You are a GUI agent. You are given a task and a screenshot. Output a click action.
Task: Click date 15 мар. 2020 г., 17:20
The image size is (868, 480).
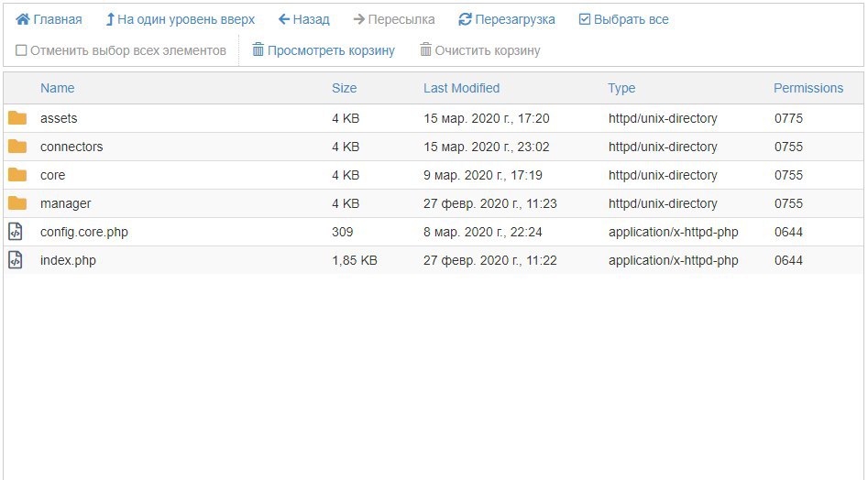tap(486, 118)
